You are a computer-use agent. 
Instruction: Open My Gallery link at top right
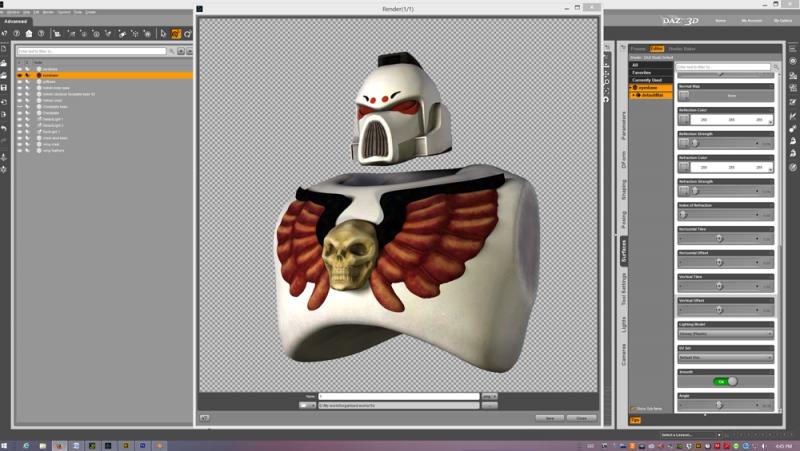tap(783, 20)
